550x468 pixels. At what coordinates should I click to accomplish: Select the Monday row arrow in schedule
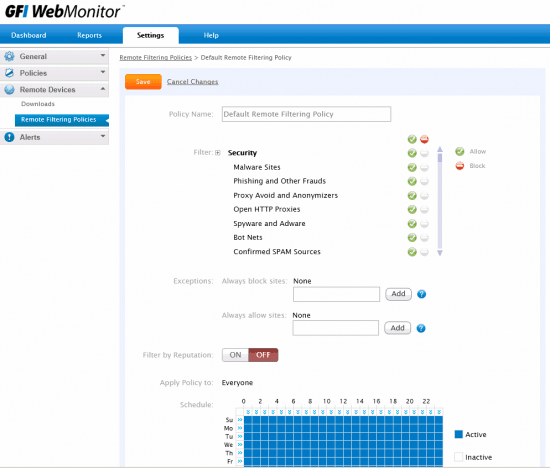click(x=240, y=428)
